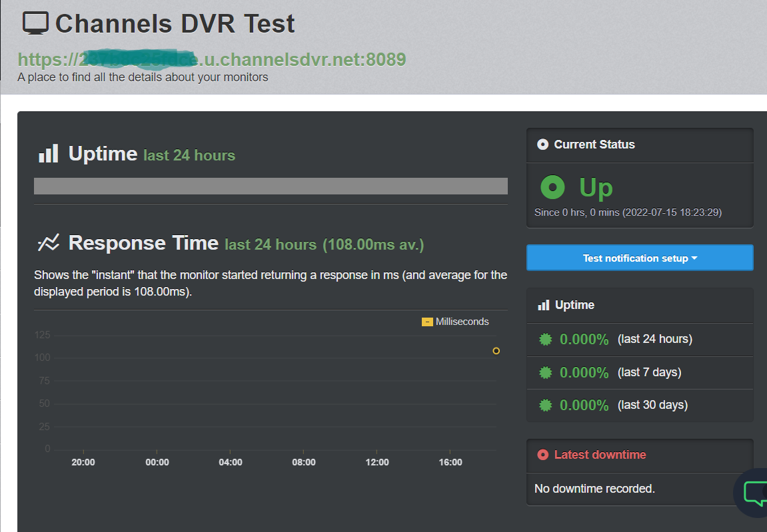The width and height of the screenshot is (767, 532).
Task: Click the red Latest downtime circle icon
Action: (x=542, y=455)
